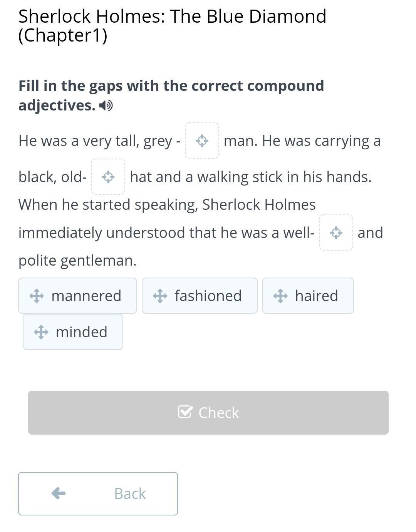Select the drop zone after "old-"
416x532 pixels.
point(108,177)
